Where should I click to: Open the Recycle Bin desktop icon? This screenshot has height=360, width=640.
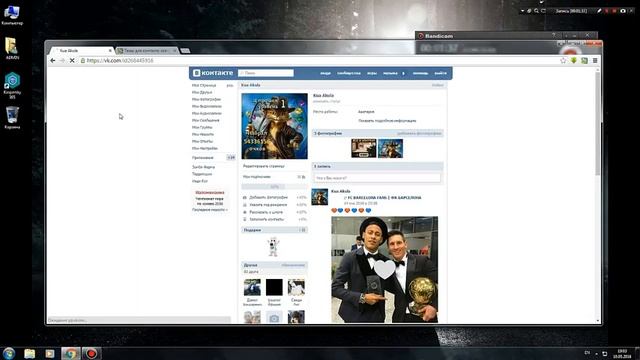click(12, 118)
